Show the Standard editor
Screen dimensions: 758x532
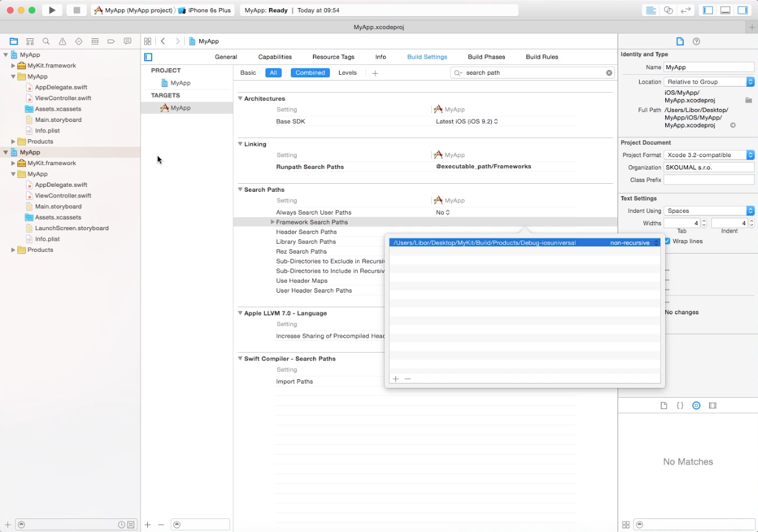(x=651, y=11)
